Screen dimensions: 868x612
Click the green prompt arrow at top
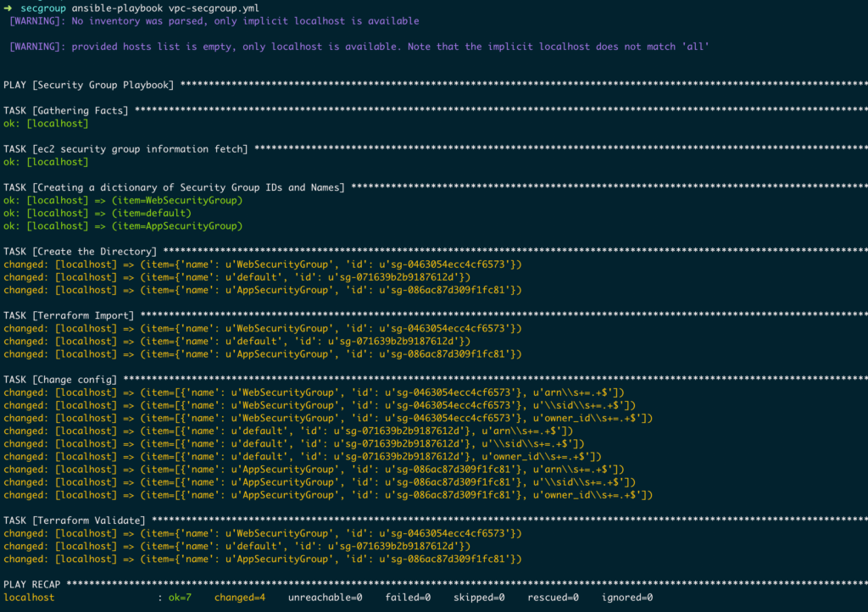pyautogui.click(x=8, y=8)
